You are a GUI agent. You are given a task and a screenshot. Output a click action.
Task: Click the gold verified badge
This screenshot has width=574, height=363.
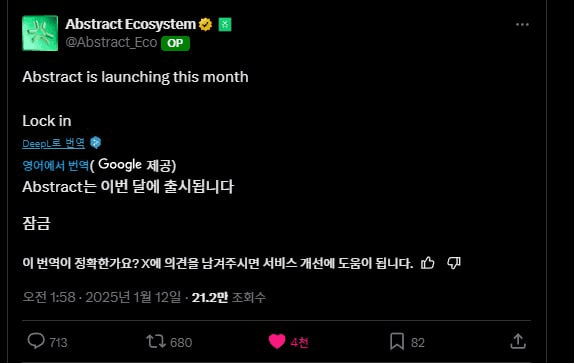point(205,25)
